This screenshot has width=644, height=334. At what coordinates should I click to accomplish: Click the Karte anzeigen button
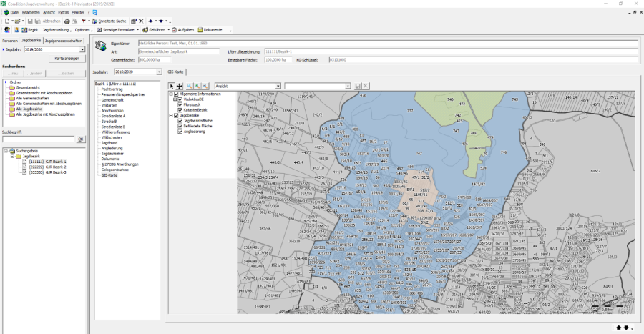tap(67, 59)
